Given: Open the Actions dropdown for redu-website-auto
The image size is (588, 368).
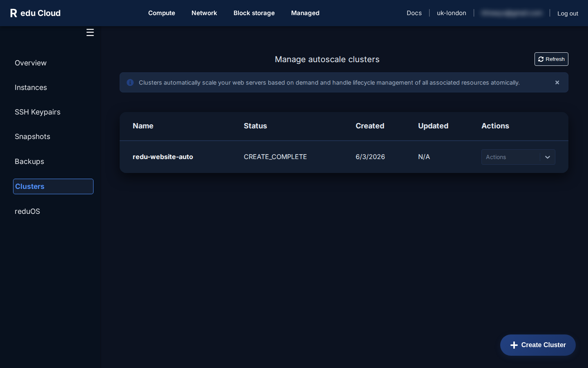Looking at the screenshot, I should pyautogui.click(x=518, y=157).
